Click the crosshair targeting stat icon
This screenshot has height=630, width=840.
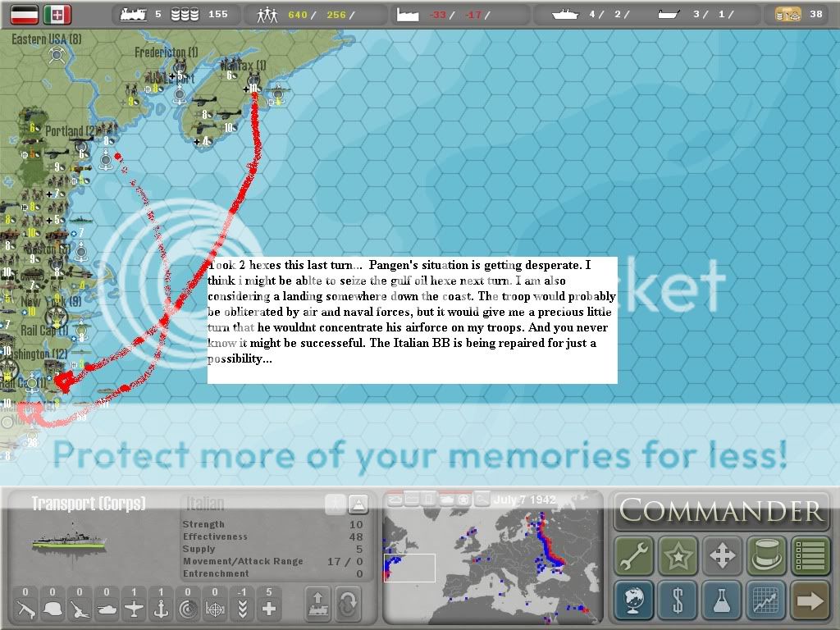(x=215, y=609)
